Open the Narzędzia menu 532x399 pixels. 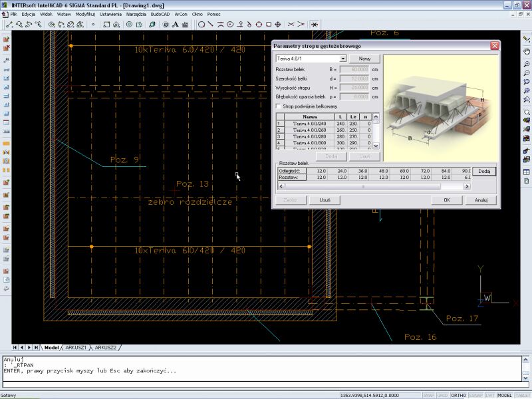136,14
